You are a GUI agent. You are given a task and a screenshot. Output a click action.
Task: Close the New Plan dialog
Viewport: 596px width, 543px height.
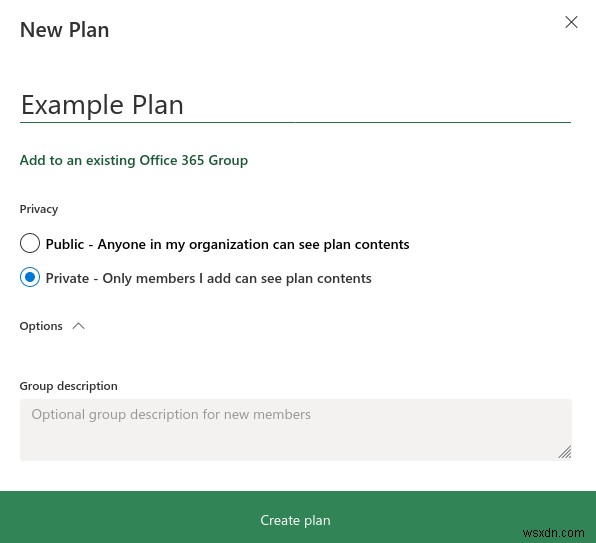point(571,22)
